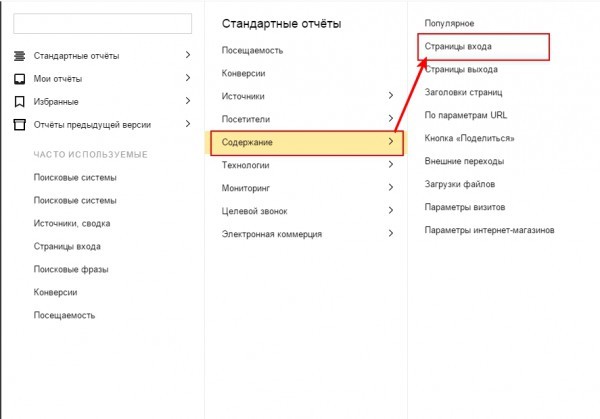Open frequently used Поисковые фразы
Image resolution: width=600 pixels, height=419 pixels.
pos(71,269)
